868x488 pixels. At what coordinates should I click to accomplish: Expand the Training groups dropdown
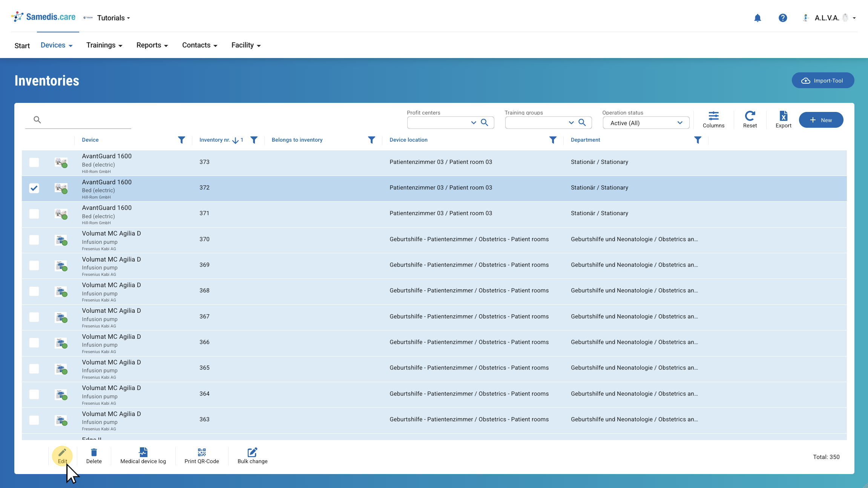click(571, 122)
